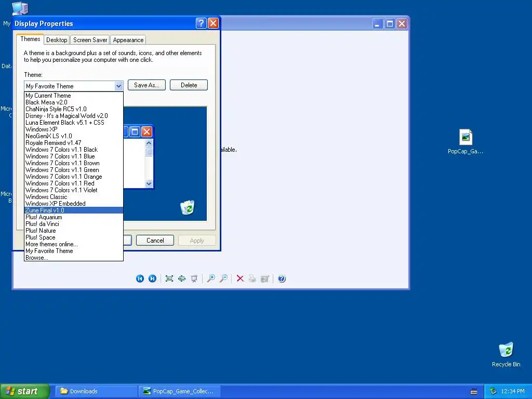Pick NeoGeniX LS v1.0 theme
The width and height of the screenshot is (532, 399).
[x=74, y=136]
